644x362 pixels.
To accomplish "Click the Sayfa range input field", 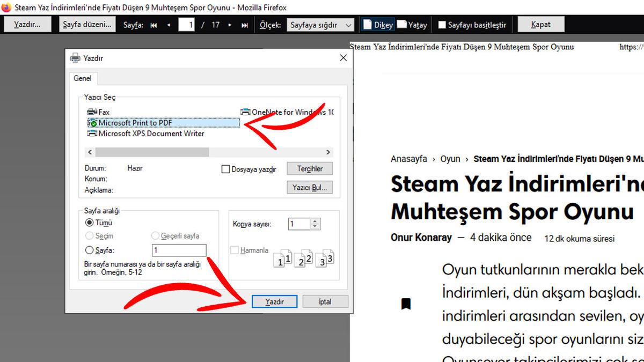I will 178,250.
